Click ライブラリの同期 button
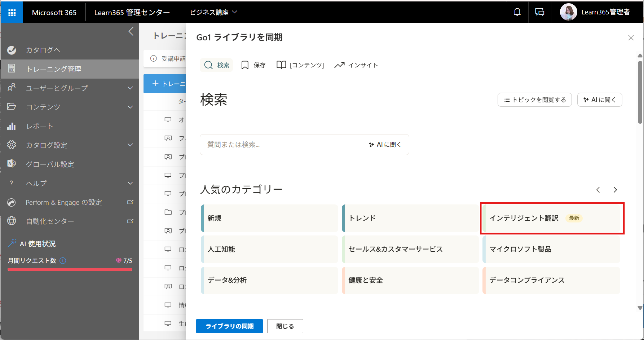 [x=229, y=326]
